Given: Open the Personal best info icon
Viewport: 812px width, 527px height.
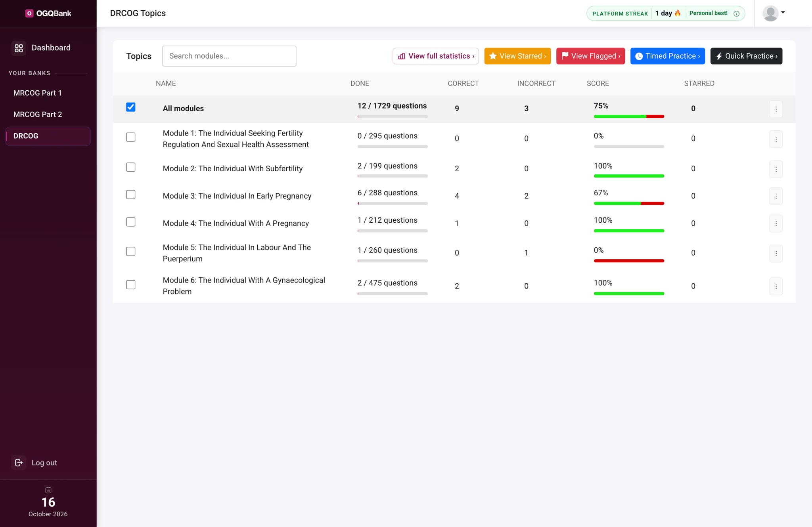Looking at the screenshot, I should pos(736,13).
